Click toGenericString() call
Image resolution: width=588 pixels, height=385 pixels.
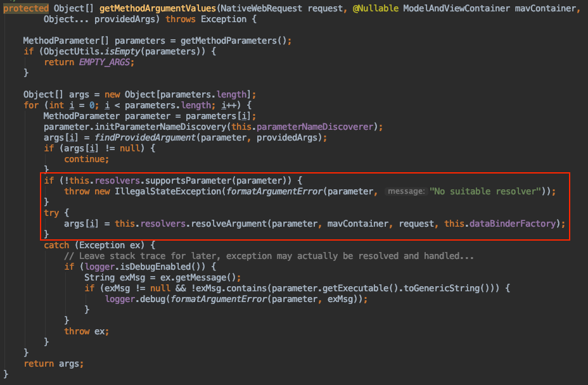pyautogui.click(x=447, y=288)
